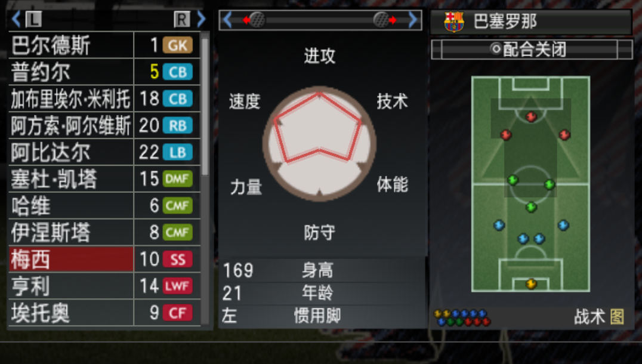642x364 pixels.
Task: Click the green DMF position badge
Action: pos(178,179)
